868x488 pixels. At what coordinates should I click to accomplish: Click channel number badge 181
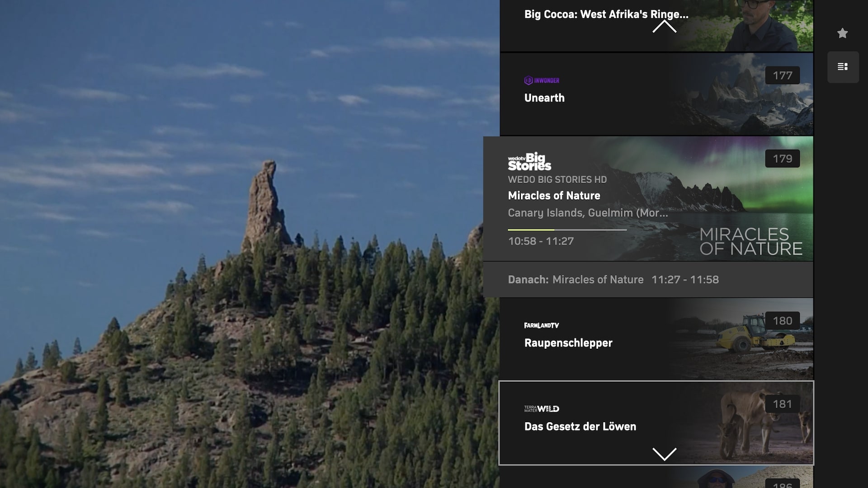point(782,404)
